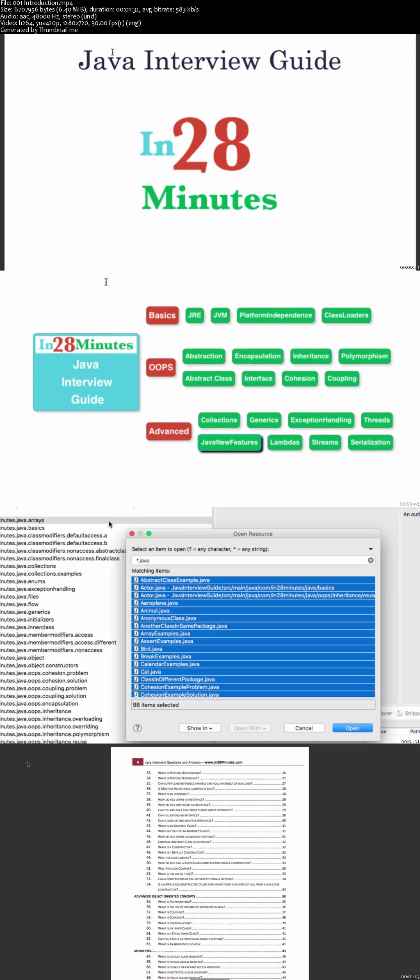The image size is (420, 980).
Task: Click the Java file icon beside AnonymousClass.java
Action: 136,618
